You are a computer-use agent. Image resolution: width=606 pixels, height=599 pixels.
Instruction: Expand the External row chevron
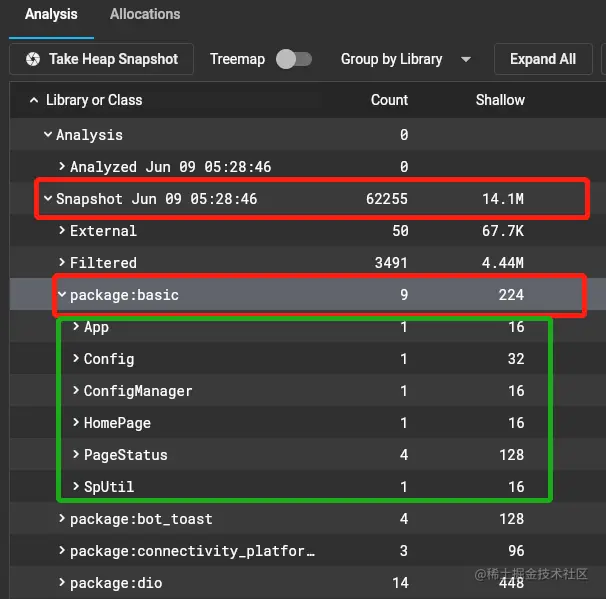tap(62, 230)
